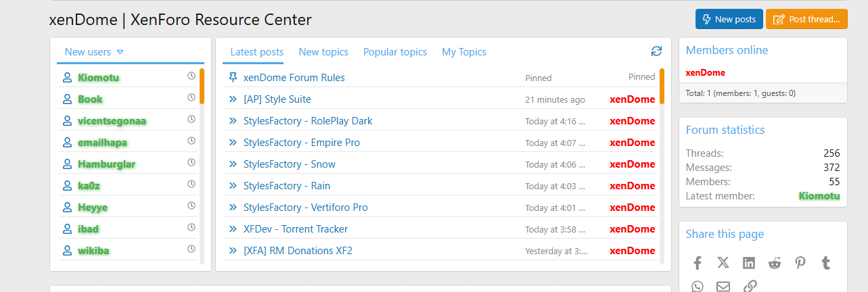Open the Popular topics tab

pyautogui.click(x=395, y=52)
